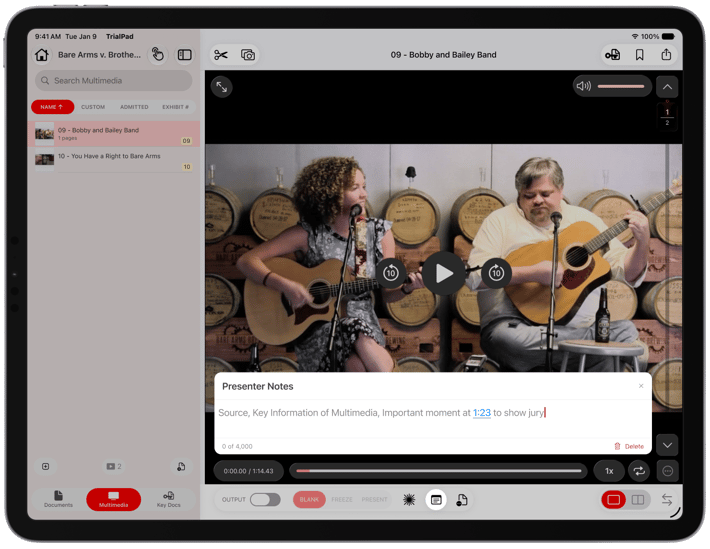Delete the presenter note
The height and width of the screenshot is (549, 710).
click(629, 446)
